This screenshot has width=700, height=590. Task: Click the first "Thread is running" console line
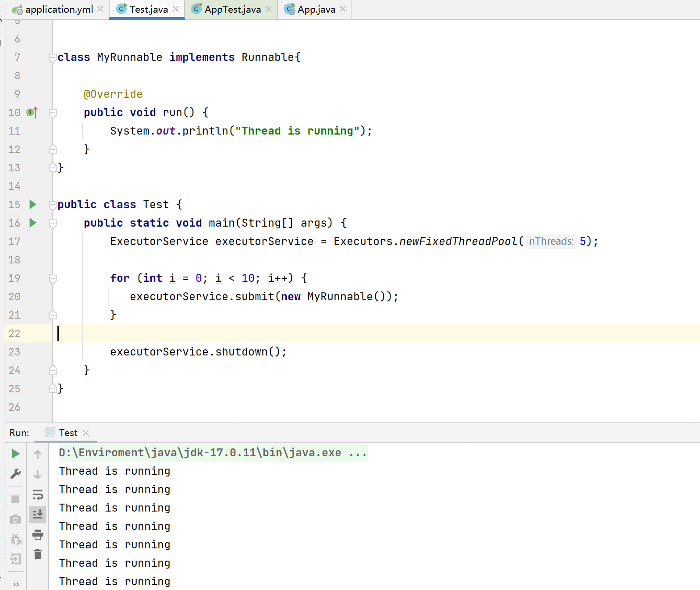pyautogui.click(x=114, y=471)
